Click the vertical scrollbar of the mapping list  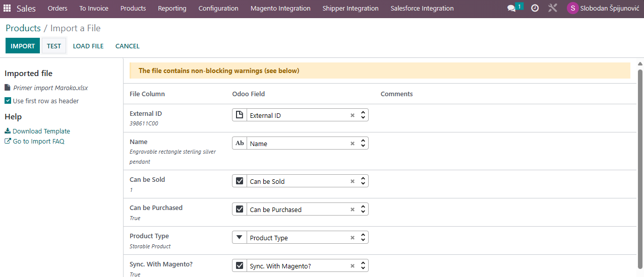coord(640,170)
